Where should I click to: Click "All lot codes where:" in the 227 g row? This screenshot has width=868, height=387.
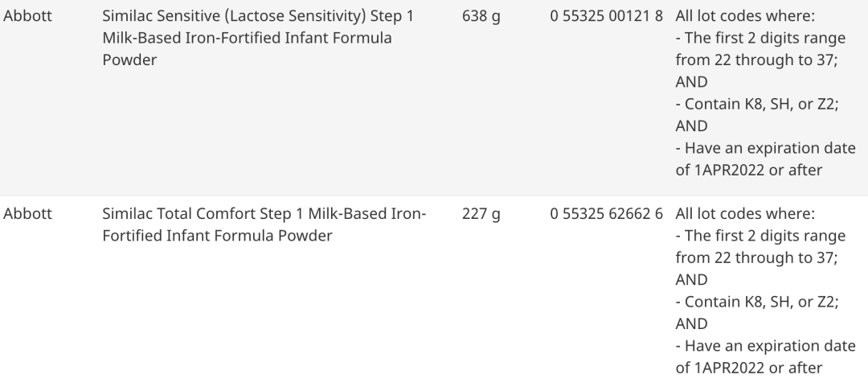click(x=746, y=215)
